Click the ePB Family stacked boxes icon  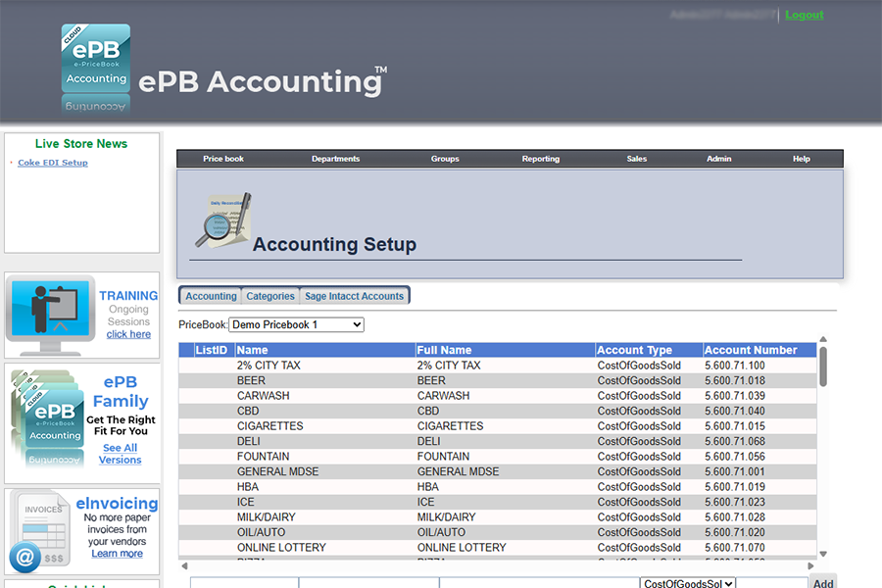(47, 418)
